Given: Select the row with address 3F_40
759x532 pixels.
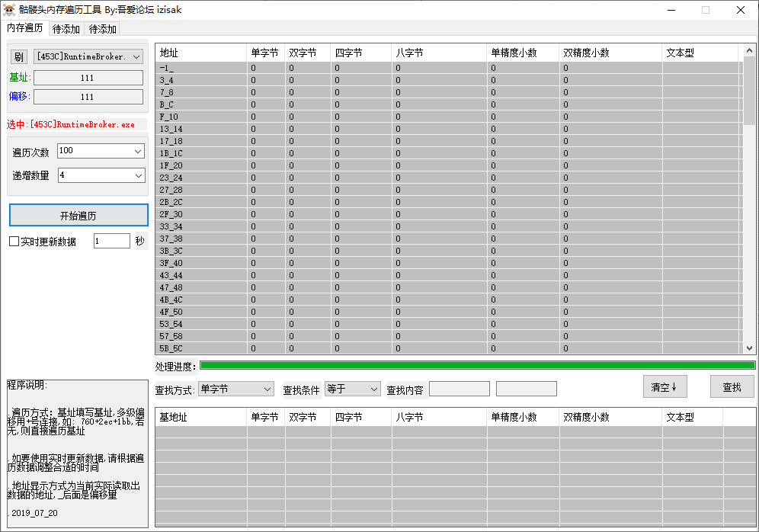Looking at the screenshot, I should 449,263.
